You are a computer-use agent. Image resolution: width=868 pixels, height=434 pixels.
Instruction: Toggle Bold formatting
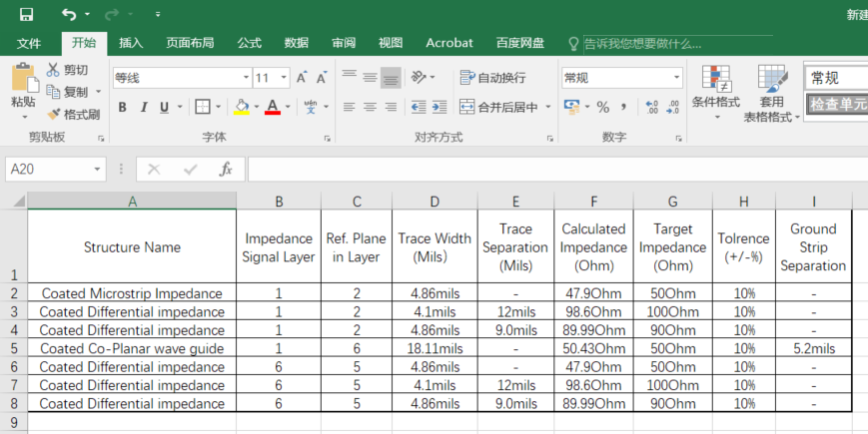click(x=122, y=107)
